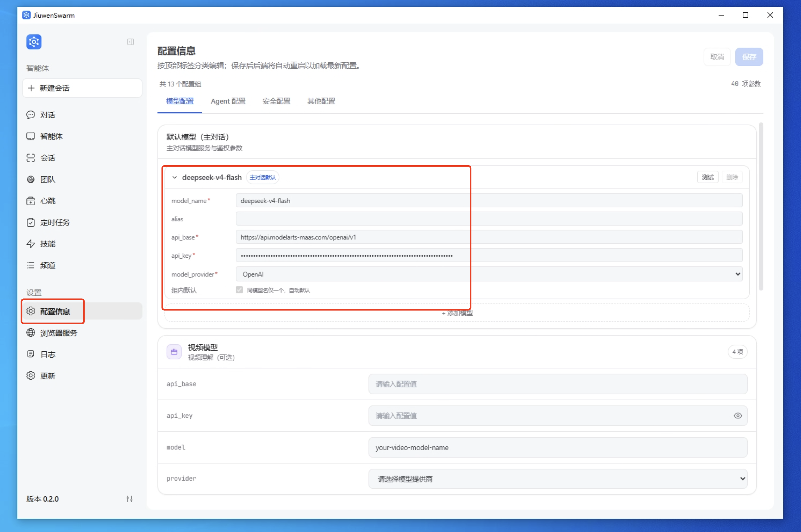The image size is (801, 532).
Task: Close the JiuwenSwarm window
Action: pyautogui.click(x=770, y=15)
